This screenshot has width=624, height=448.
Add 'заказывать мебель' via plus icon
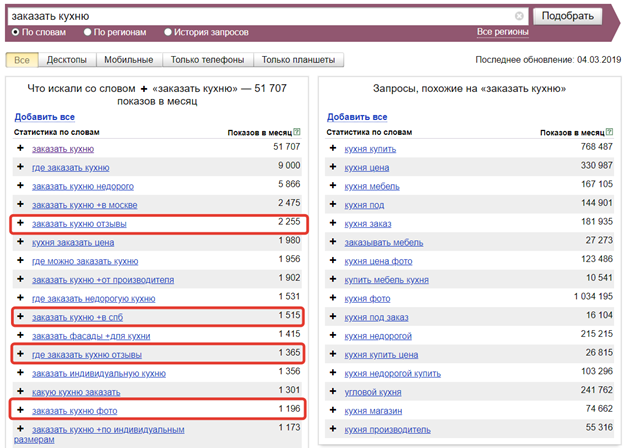tap(333, 242)
